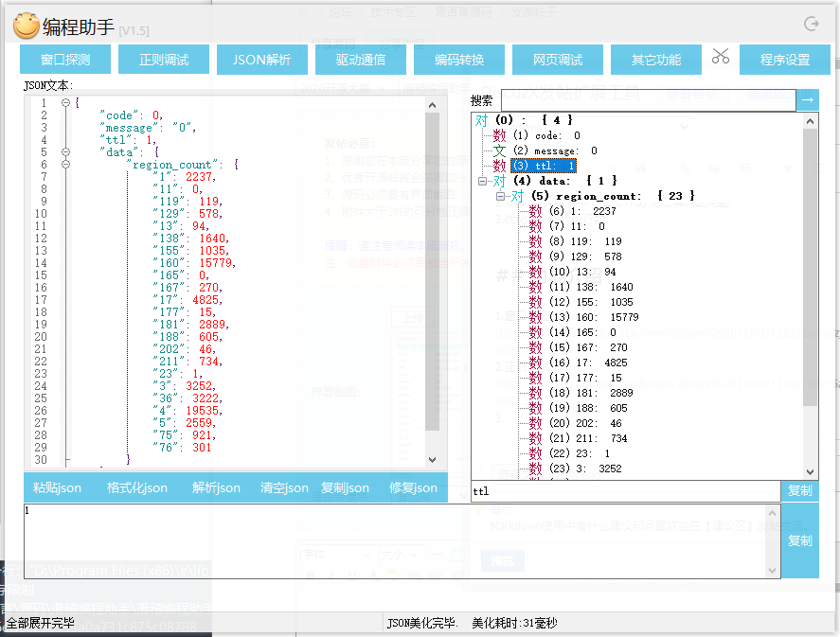Screen dimensions: 840x637
Task: Click the 解析json button
Action: pos(217,487)
